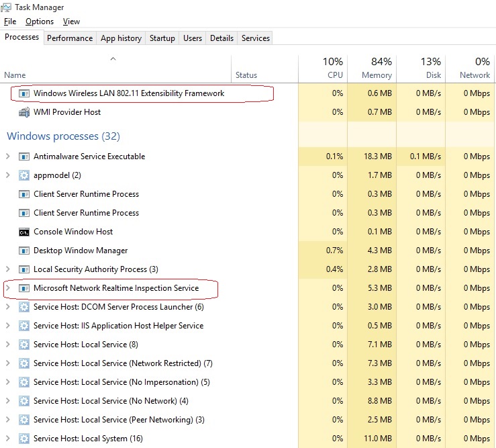Open the Users tab
Screen dimensions: 496x448
coord(193,38)
